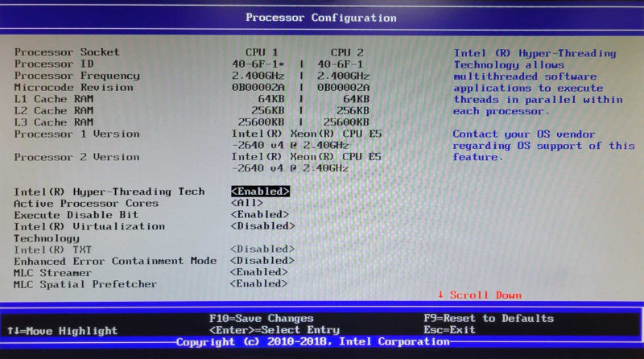The image size is (644, 359).
Task: Open the Intel Virtualization Technology <Disabled> option
Action: [x=263, y=226]
